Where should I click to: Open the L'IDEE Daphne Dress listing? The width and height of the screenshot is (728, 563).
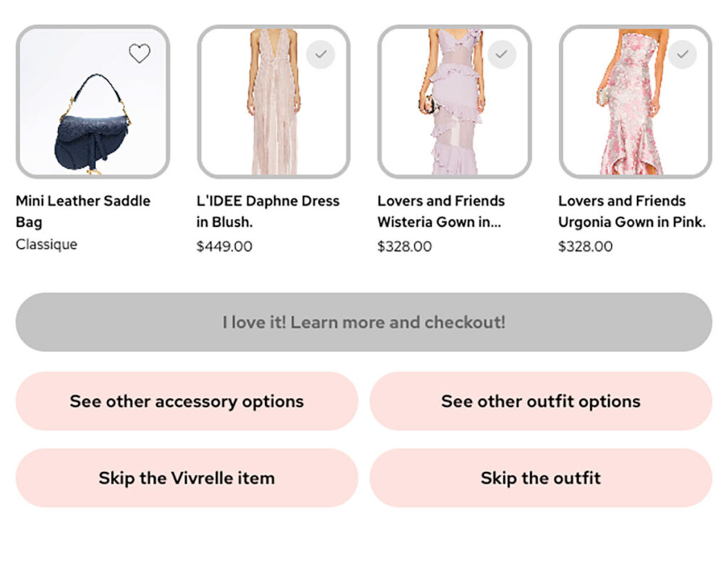(x=270, y=211)
